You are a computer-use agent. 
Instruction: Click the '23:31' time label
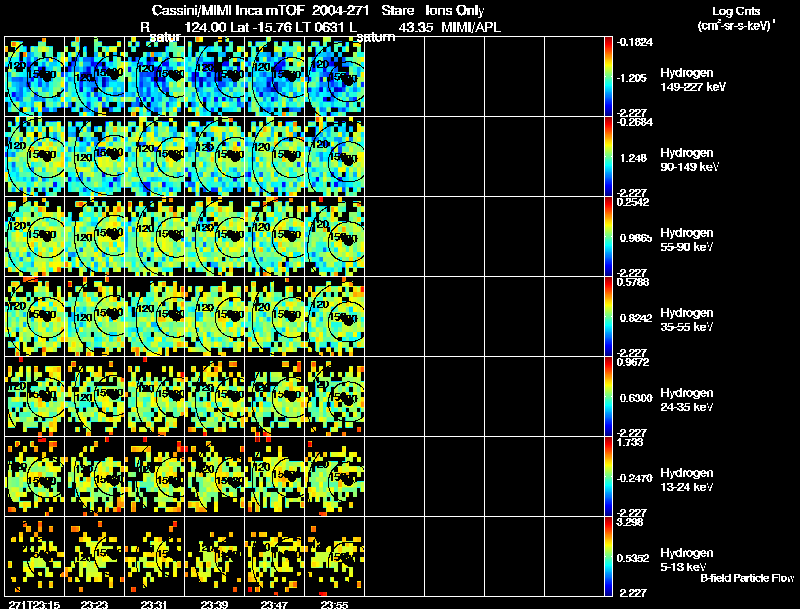(x=155, y=605)
